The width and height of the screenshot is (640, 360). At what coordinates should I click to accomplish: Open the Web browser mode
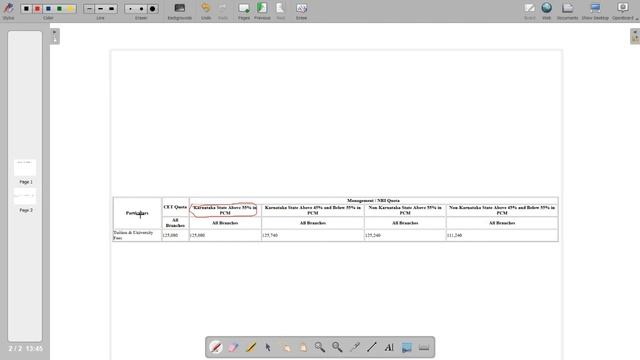pyautogui.click(x=547, y=11)
